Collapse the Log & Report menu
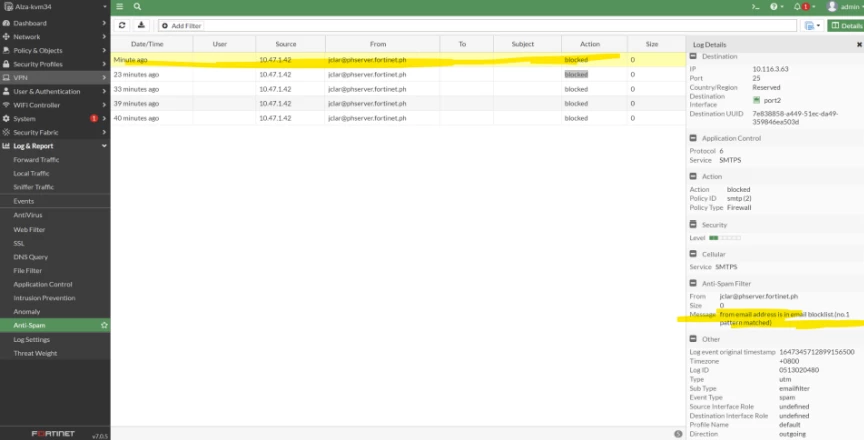 coord(55,146)
